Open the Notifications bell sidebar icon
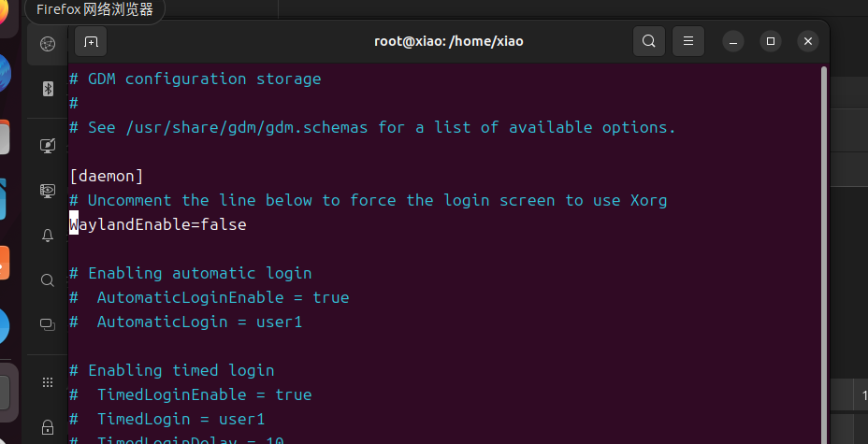The height and width of the screenshot is (444, 868). click(48, 236)
